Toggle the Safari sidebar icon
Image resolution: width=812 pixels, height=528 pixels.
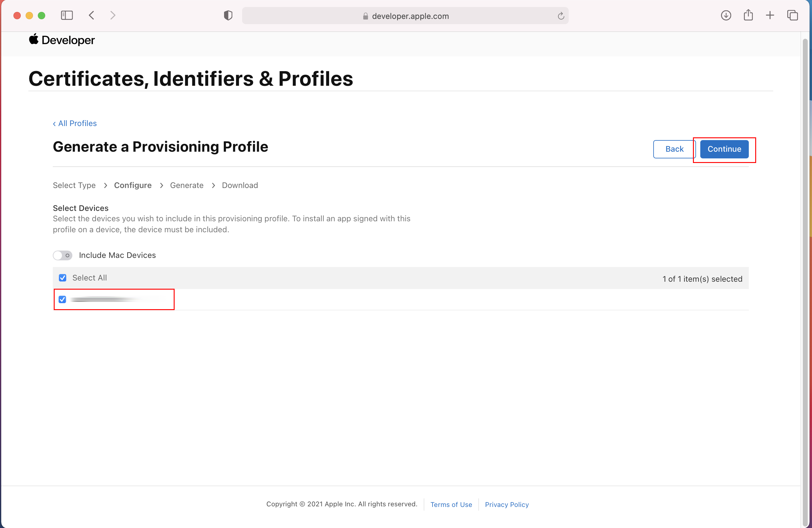click(67, 15)
